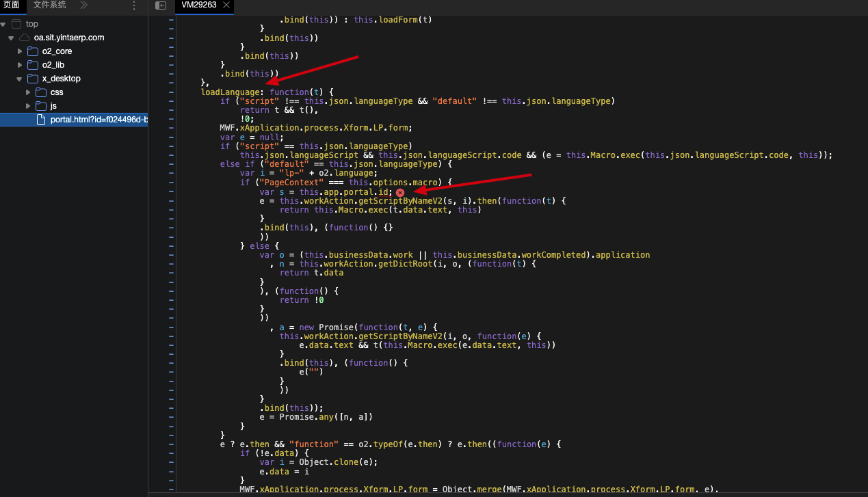Select the x_desktop folder row
868x497 pixels.
74,79
